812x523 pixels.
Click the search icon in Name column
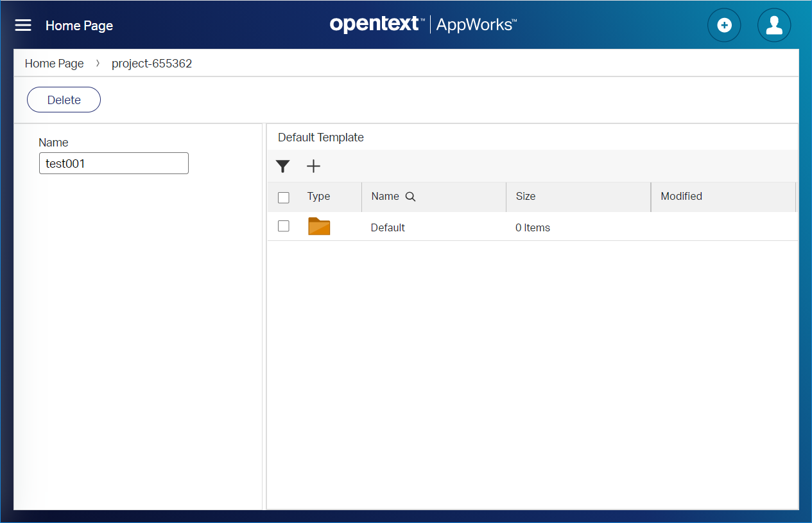(x=411, y=197)
